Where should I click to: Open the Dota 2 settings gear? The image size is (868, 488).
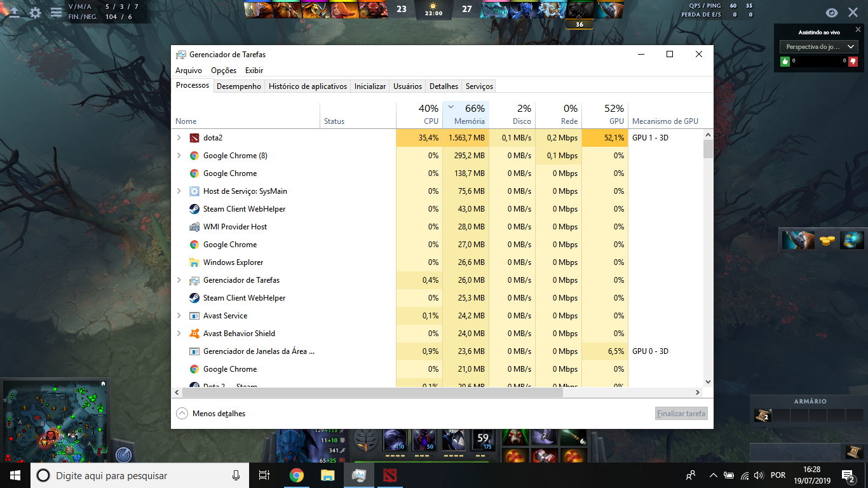point(36,13)
